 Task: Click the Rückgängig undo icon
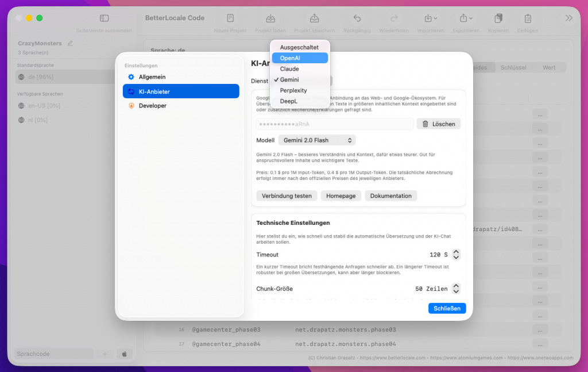pos(357,18)
